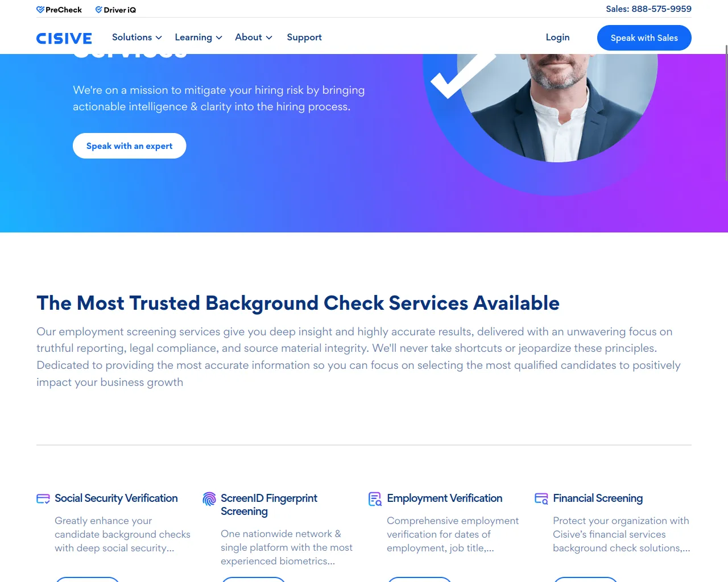Open the Support menu item
The height and width of the screenshot is (582, 728).
click(x=304, y=37)
